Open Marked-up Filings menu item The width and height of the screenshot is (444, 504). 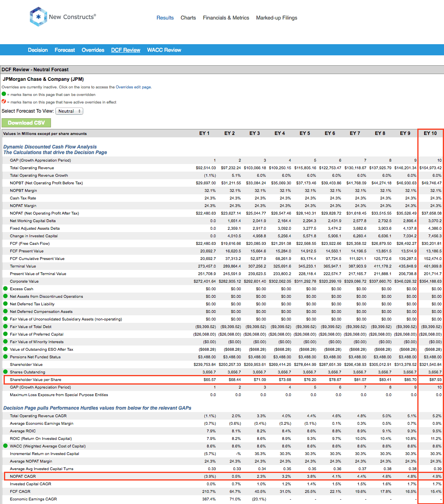277,18
